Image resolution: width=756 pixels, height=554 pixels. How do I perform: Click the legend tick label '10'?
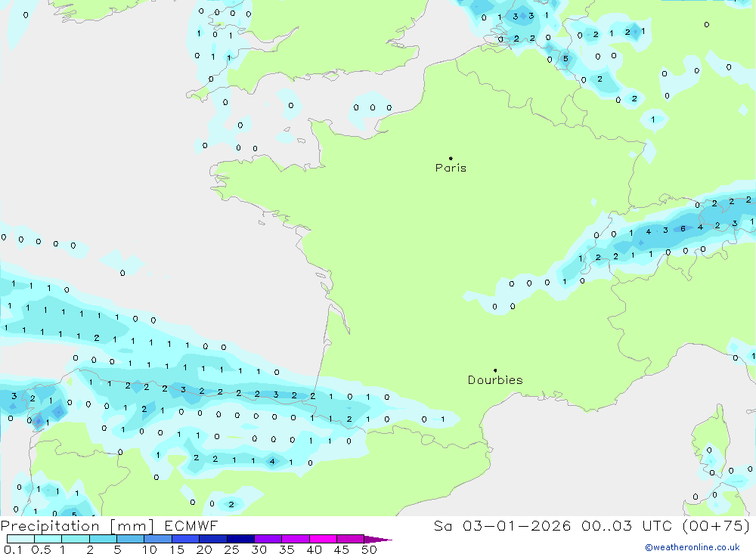tap(150, 549)
